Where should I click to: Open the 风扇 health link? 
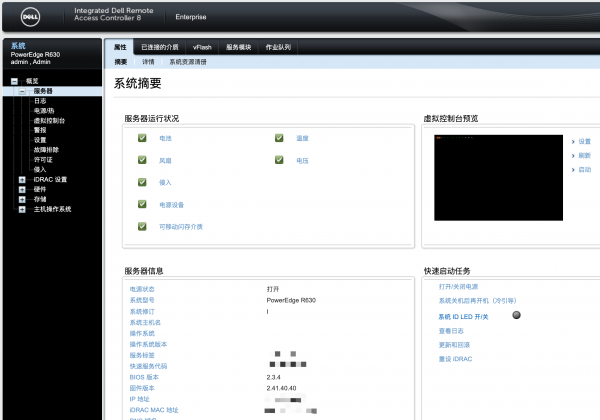(165, 161)
